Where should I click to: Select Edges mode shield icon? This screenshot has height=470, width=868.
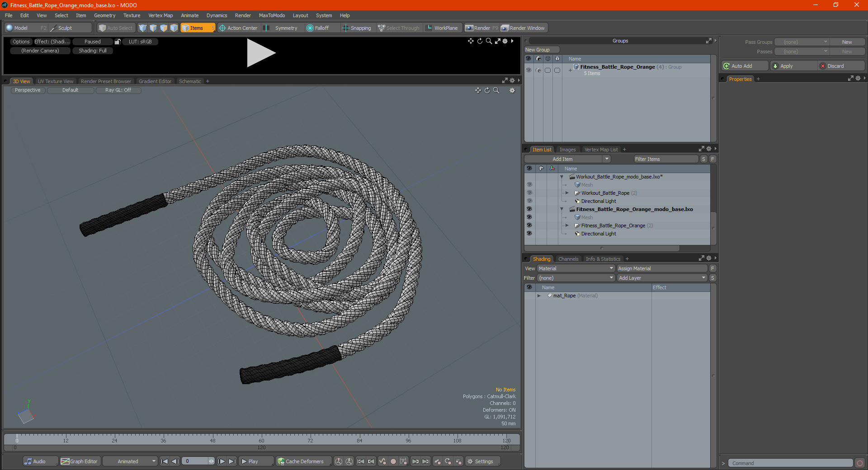click(x=153, y=28)
